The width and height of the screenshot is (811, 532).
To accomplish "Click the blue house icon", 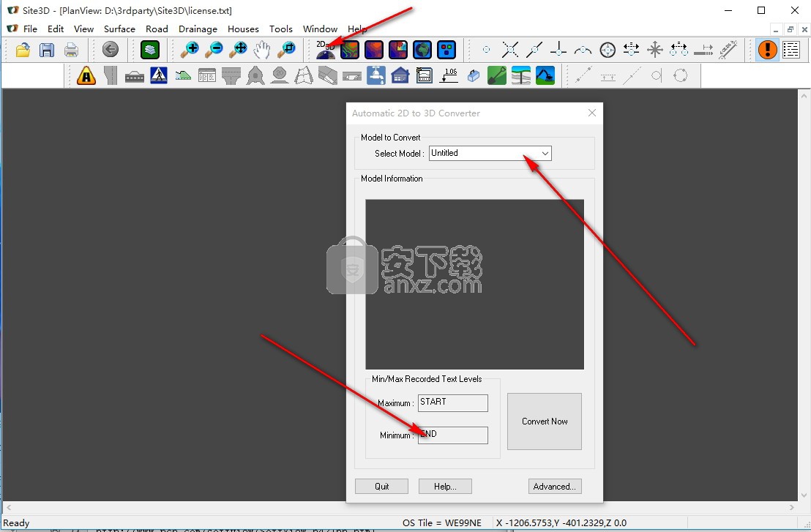I will 400,76.
